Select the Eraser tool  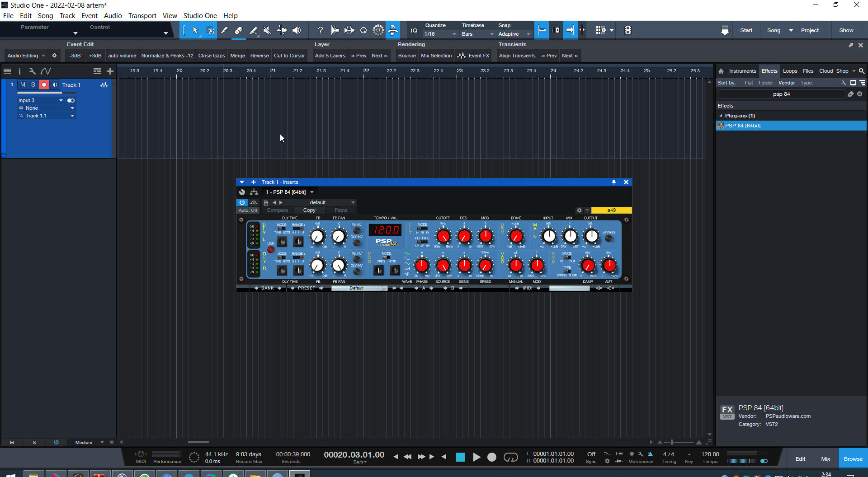(x=239, y=30)
